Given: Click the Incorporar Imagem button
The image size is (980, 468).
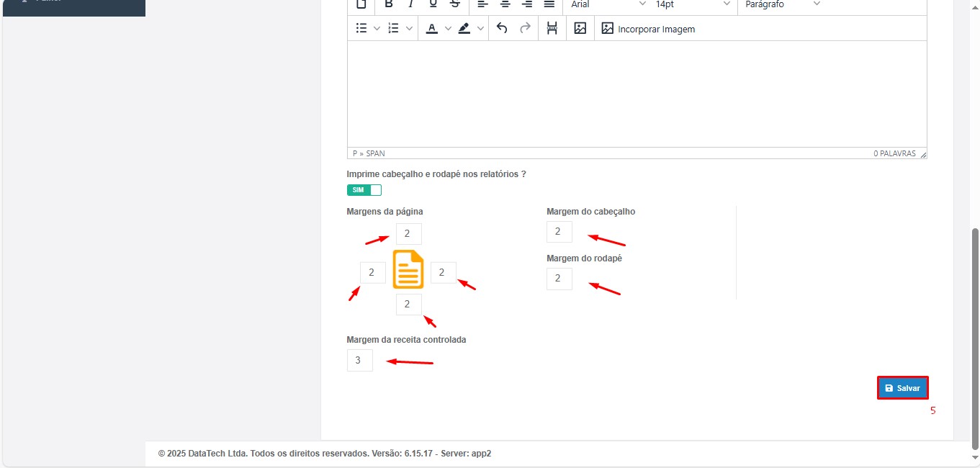Looking at the screenshot, I should [x=648, y=29].
